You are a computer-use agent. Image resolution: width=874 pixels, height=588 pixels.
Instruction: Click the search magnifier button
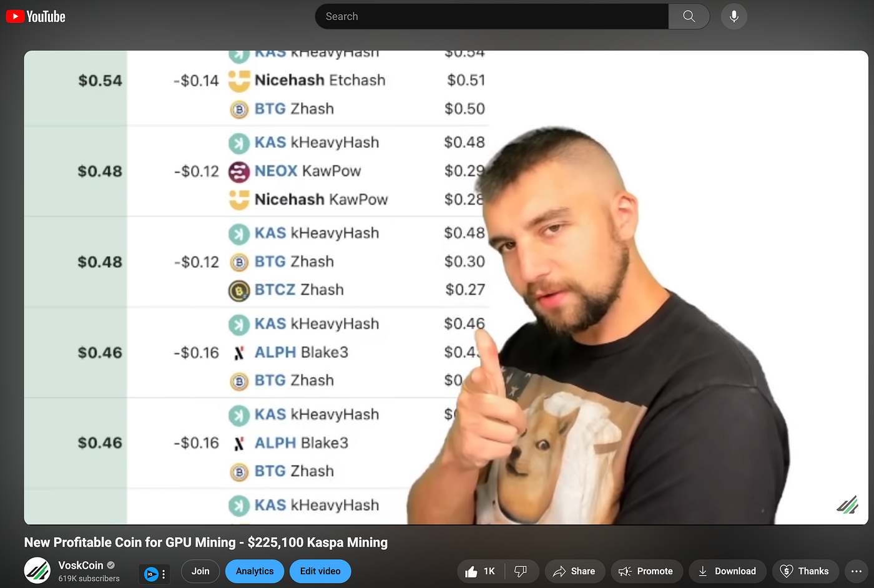689,16
